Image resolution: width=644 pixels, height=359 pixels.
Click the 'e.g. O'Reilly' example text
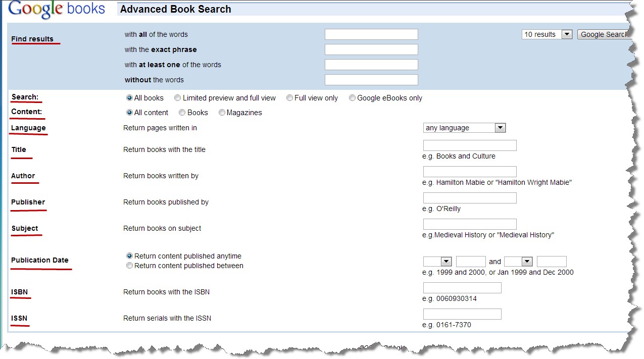441,209
